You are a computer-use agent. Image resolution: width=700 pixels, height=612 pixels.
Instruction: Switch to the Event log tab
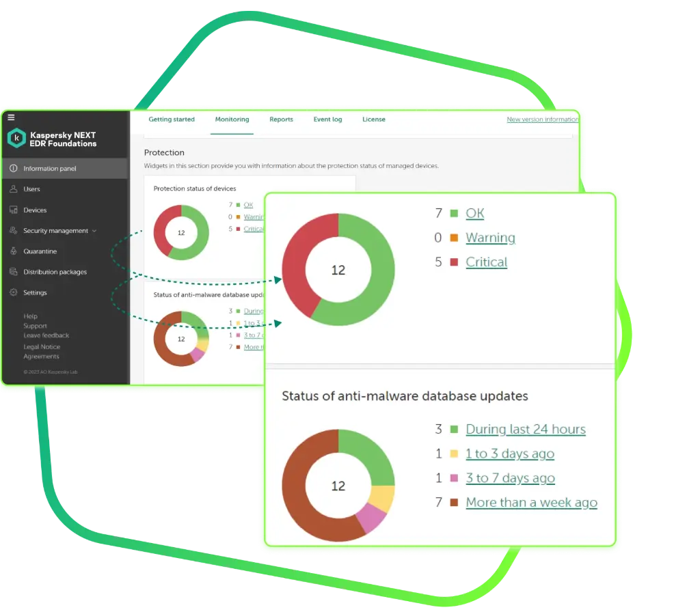click(x=327, y=120)
